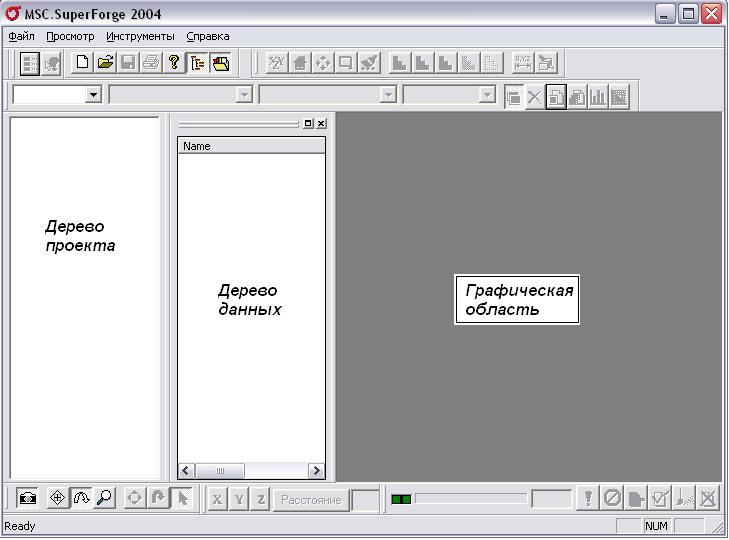
Task: Click the Name column header
Action: 251,146
